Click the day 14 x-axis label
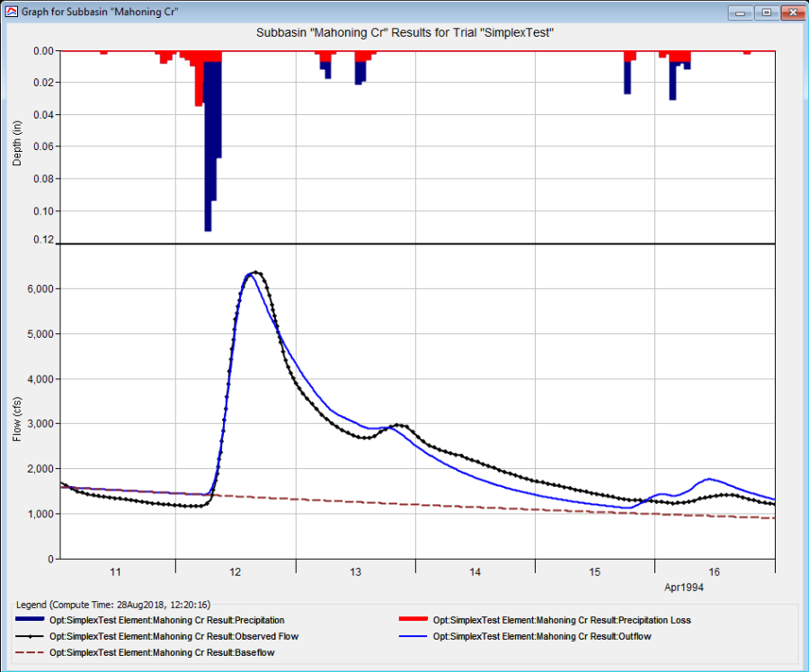This screenshot has height=672, width=809. point(475,571)
